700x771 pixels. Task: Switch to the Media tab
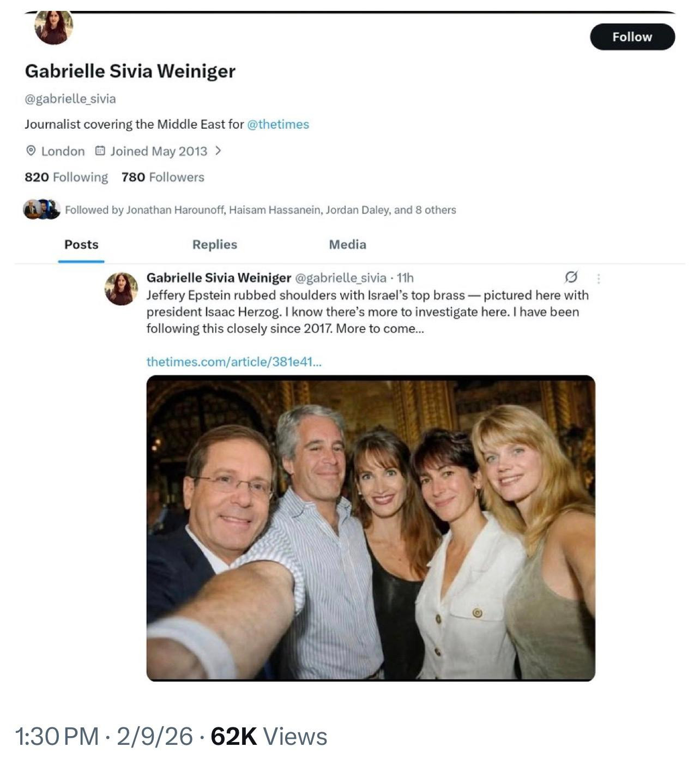pyautogui.click(x=347, y=245)
